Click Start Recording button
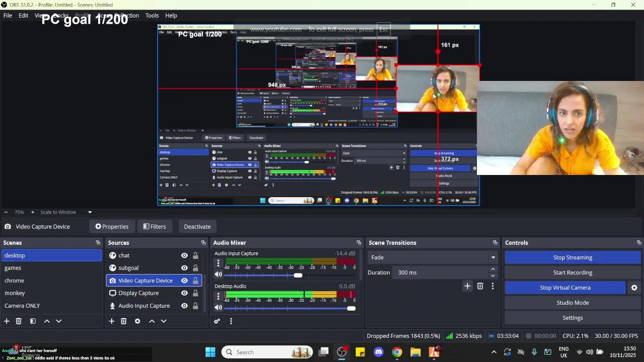 [x=573, y=273]
